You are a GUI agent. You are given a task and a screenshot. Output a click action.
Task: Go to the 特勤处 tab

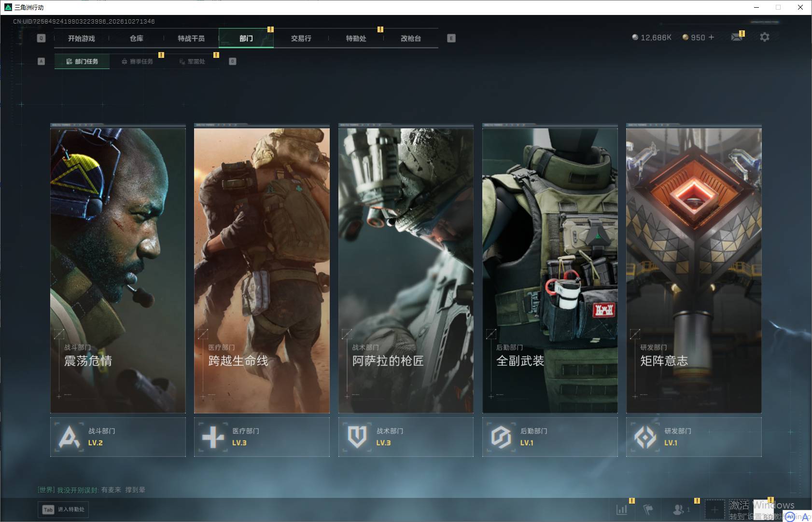pos(356,38)
